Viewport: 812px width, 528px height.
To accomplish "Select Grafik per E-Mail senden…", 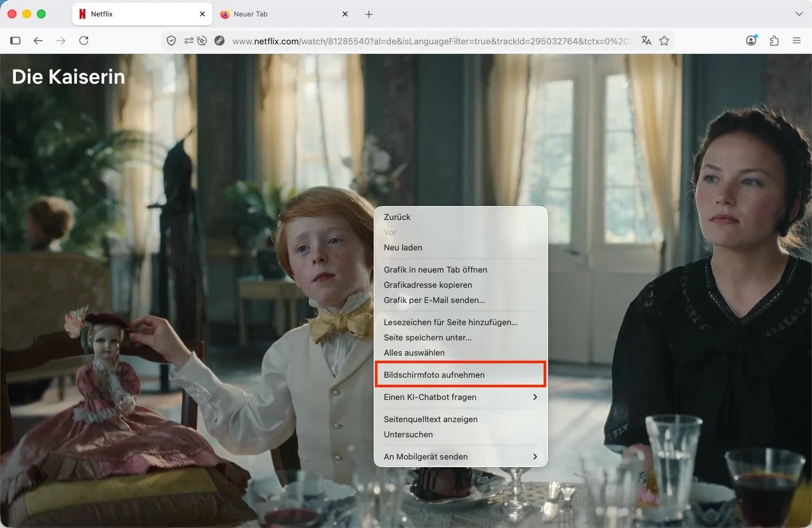I will 461,300.
